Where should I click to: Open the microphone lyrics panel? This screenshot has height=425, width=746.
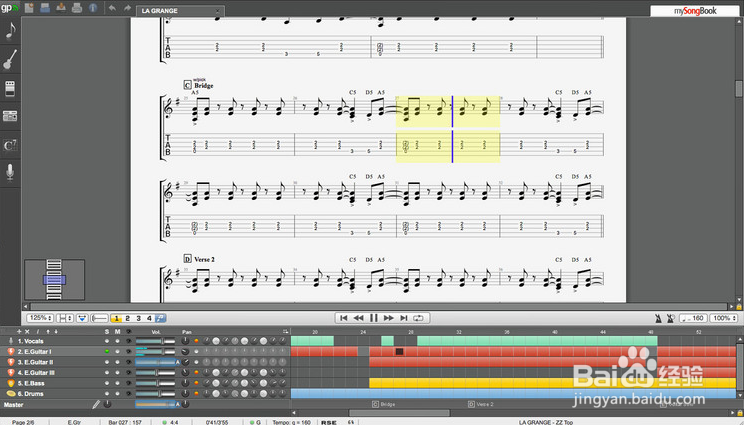tap(10, 172)
